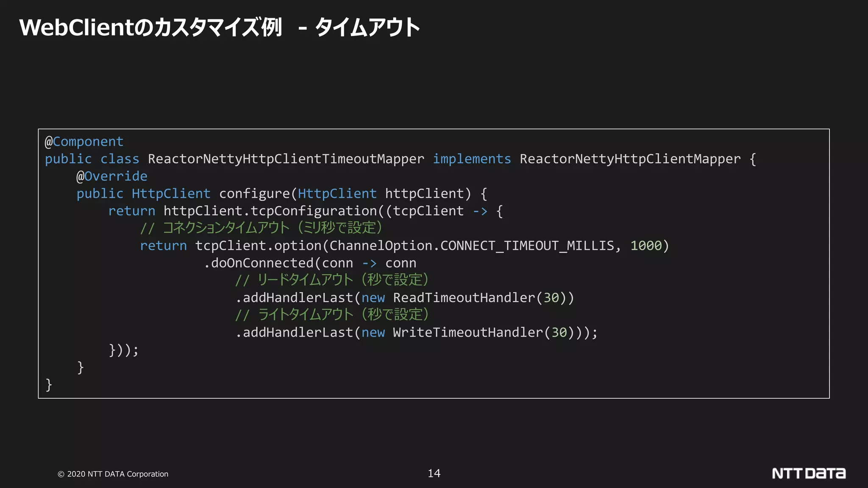Click the value '1000' in the option call

point(646,246)
